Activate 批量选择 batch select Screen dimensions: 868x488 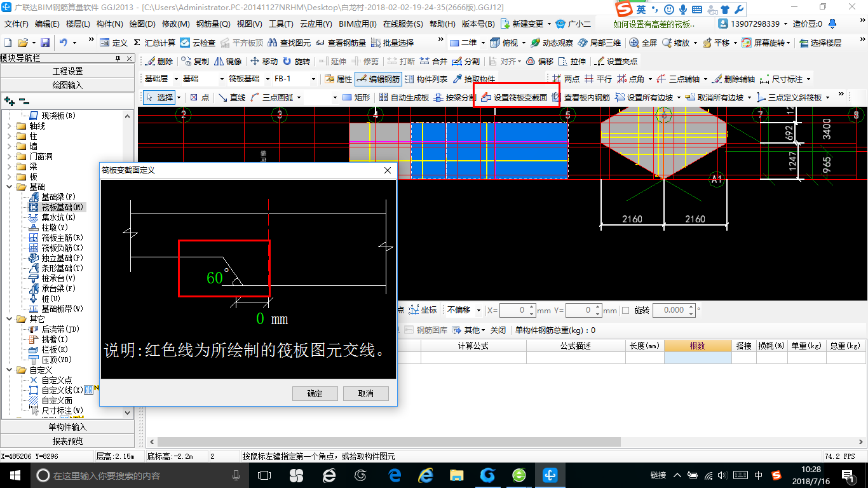pos(393,43)
